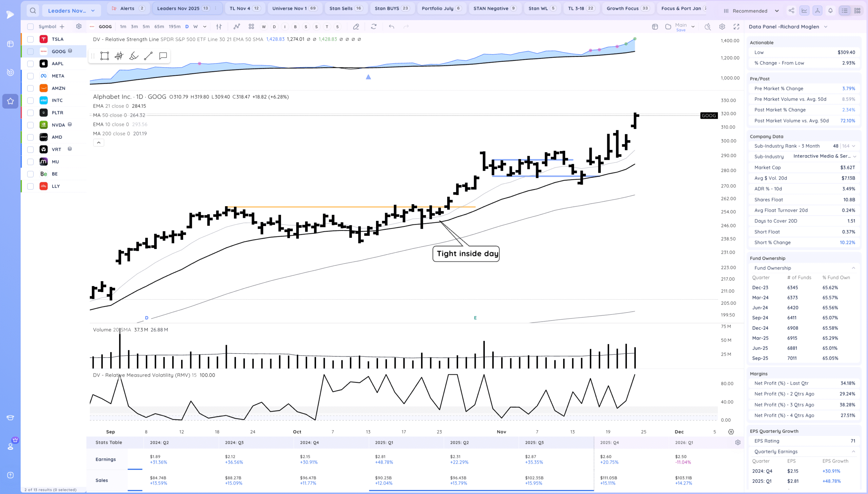The height and width of the screenshot is (494, 868).
Task: Select the trend line drawing tool
Action: click(148, 56)
